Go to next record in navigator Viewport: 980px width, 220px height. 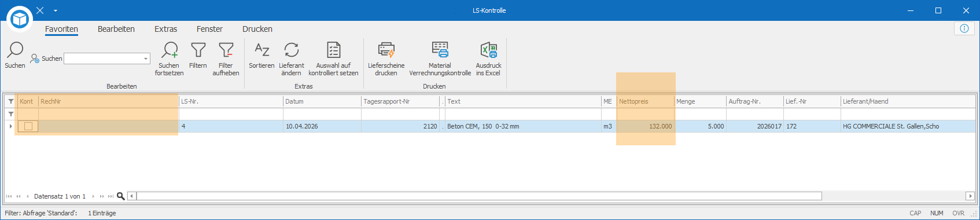point(93,196)
